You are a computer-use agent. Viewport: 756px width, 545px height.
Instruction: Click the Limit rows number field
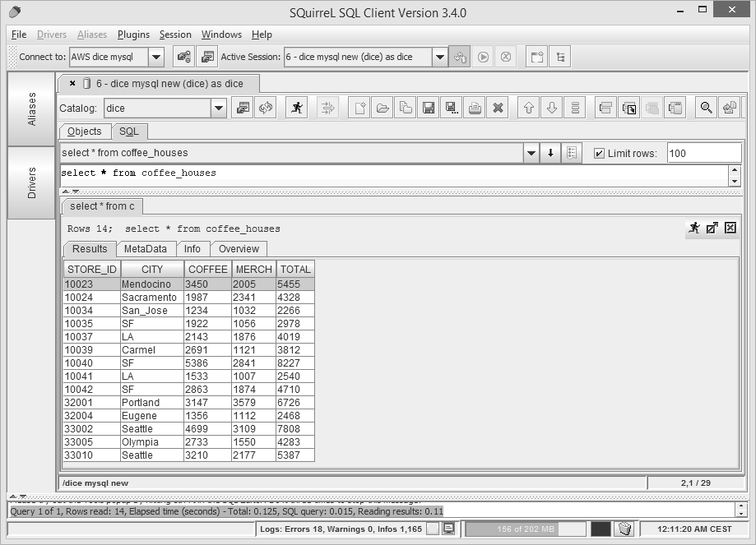tap(704, 153)
